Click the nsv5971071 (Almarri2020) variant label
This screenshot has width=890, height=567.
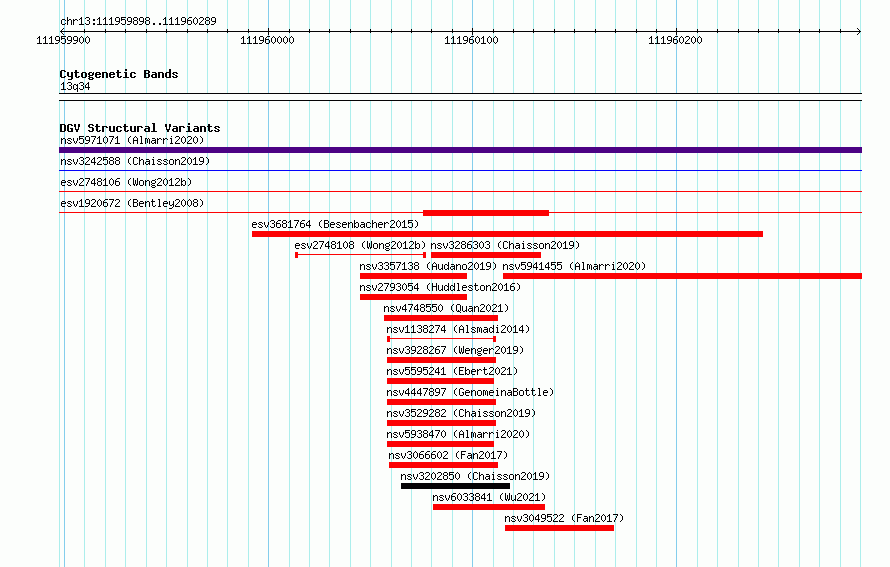pyautogui.click(x=132, y=140)
